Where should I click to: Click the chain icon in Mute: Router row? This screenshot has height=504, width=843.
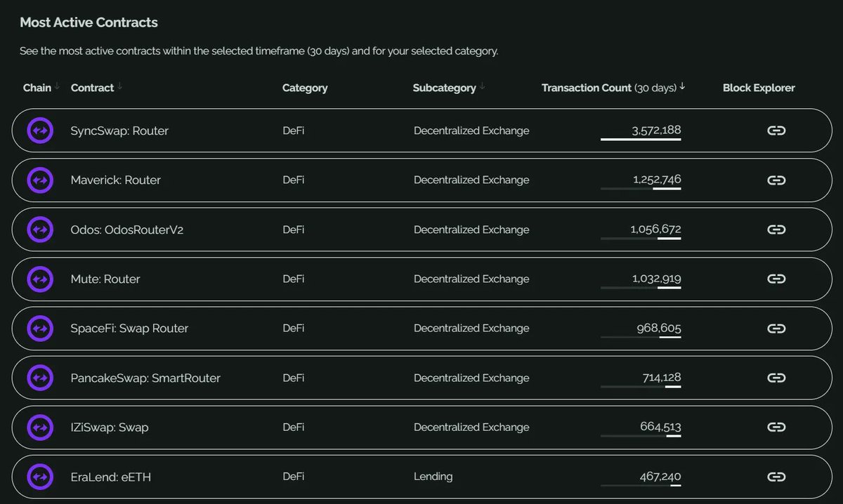coord(40,279)
